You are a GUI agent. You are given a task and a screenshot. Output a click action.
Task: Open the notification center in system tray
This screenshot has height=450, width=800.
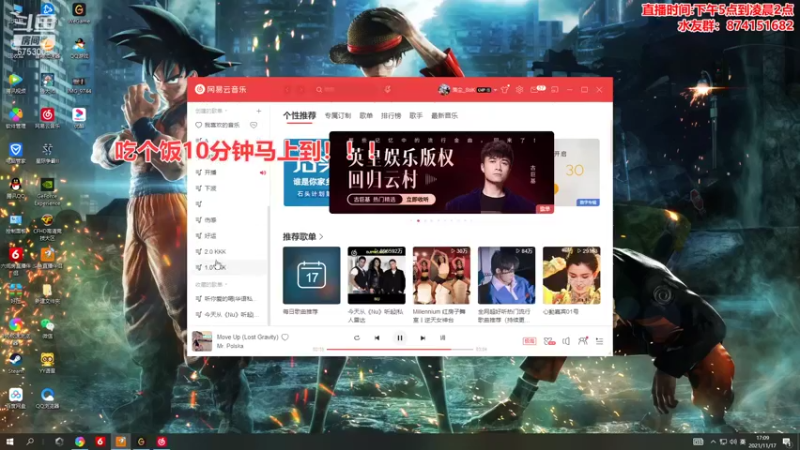tap(787, 442)
